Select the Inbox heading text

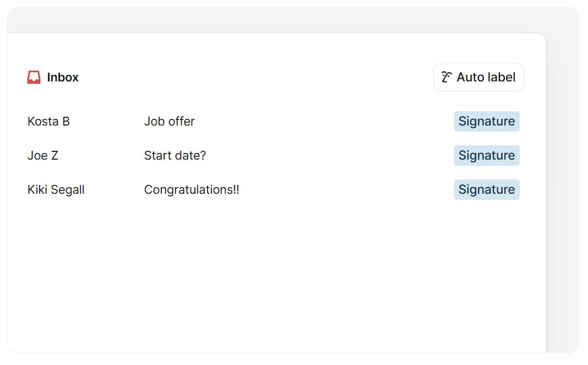click(63, 77)
